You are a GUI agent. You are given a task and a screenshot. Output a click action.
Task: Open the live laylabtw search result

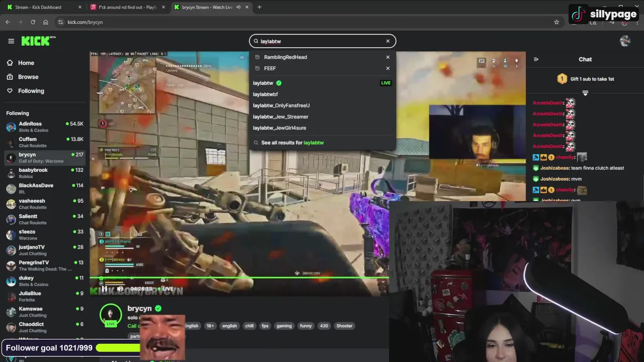coord(322,83)
